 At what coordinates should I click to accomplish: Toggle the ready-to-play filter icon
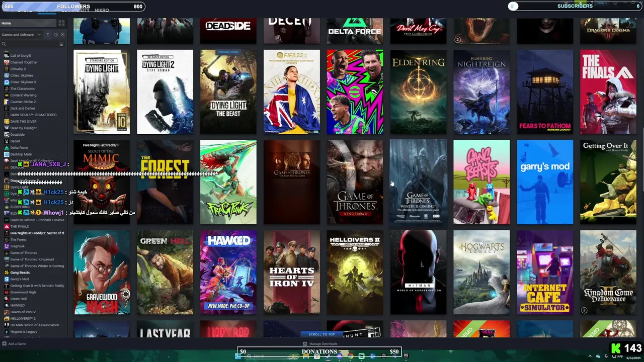(x=63, y=35)
